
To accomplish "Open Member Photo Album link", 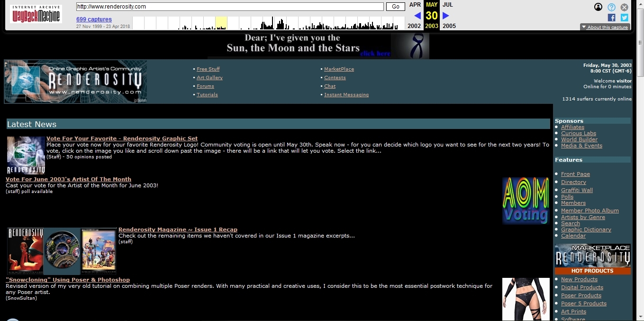I will pyautogui.click(x=590, y=211).
